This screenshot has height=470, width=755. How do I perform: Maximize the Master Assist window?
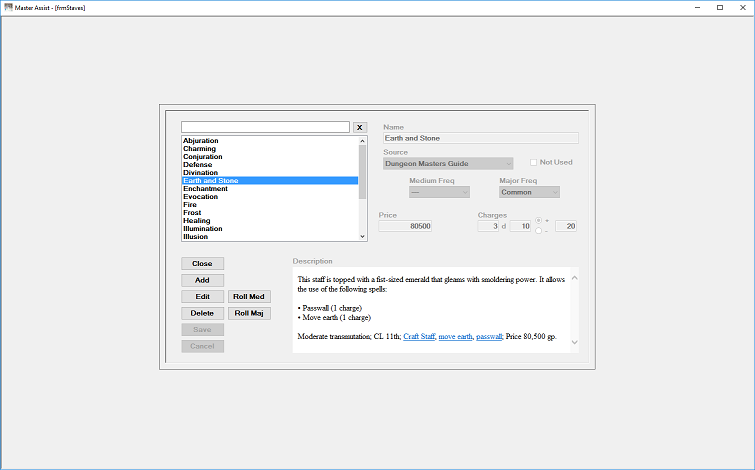pos(720,7)
